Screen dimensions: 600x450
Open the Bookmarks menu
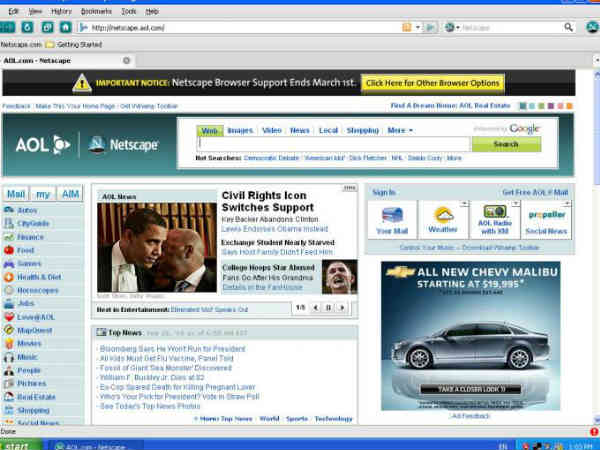click(96, 10)
